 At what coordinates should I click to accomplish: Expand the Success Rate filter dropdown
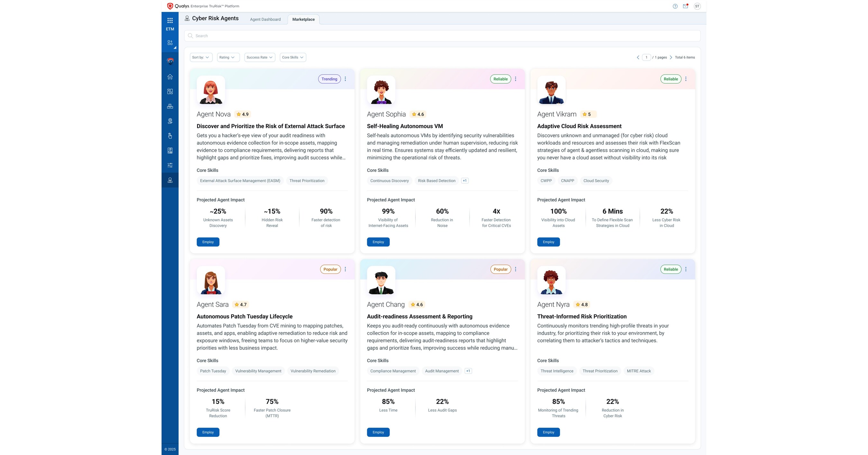[x=259, y=57]
